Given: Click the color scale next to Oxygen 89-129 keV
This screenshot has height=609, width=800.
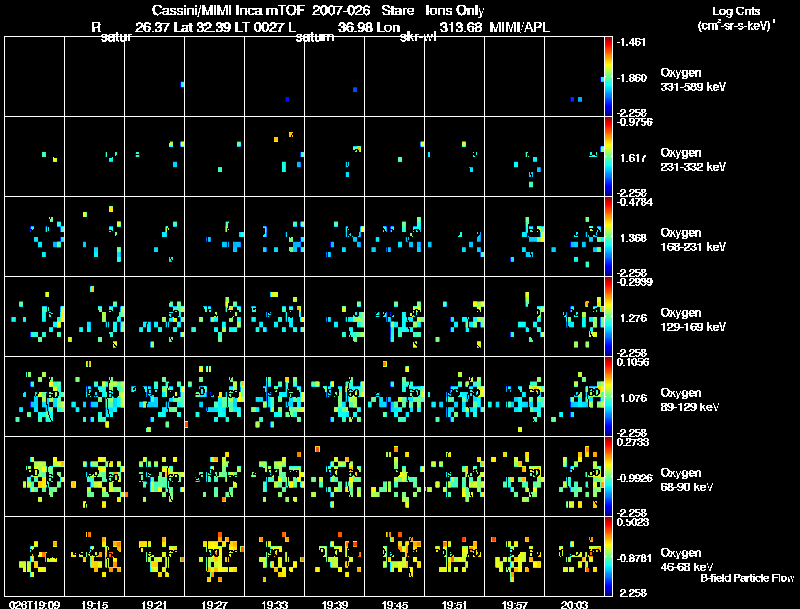Looking at the screenshot, I should pos(609,396).
